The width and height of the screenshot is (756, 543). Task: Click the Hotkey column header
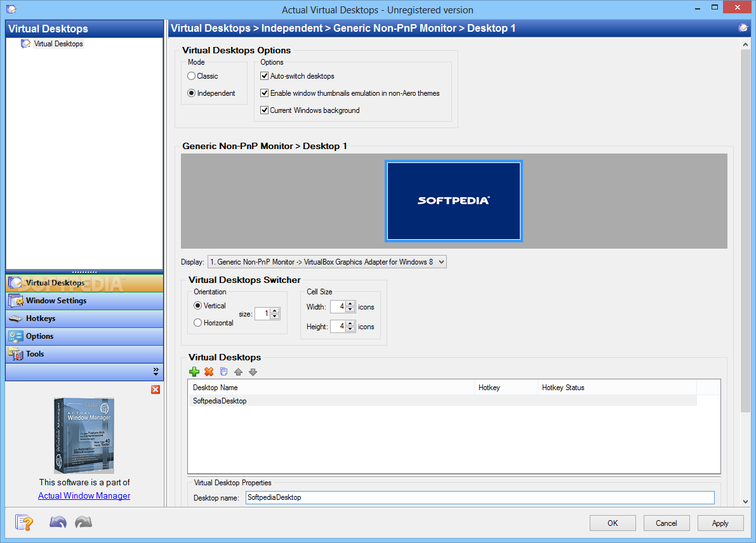[507, 388]
